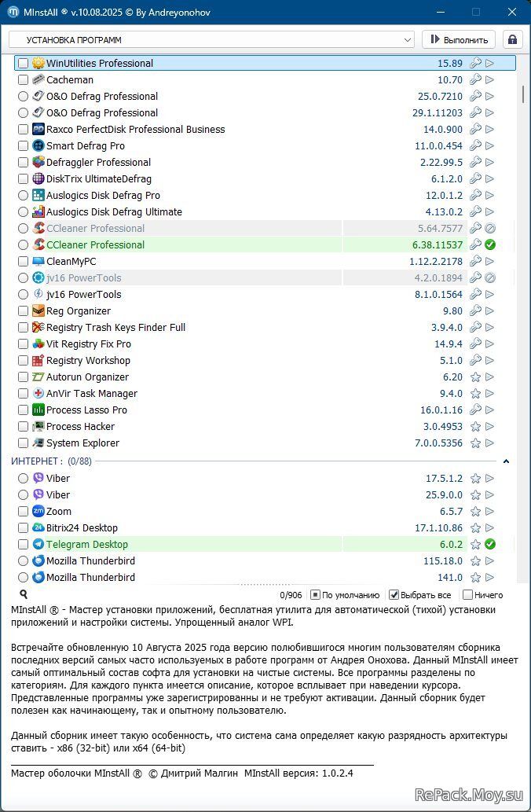This screenshot has height=812, width=531.
Task: Click star icon for Process Hacker
Action: tap(475, 427)
